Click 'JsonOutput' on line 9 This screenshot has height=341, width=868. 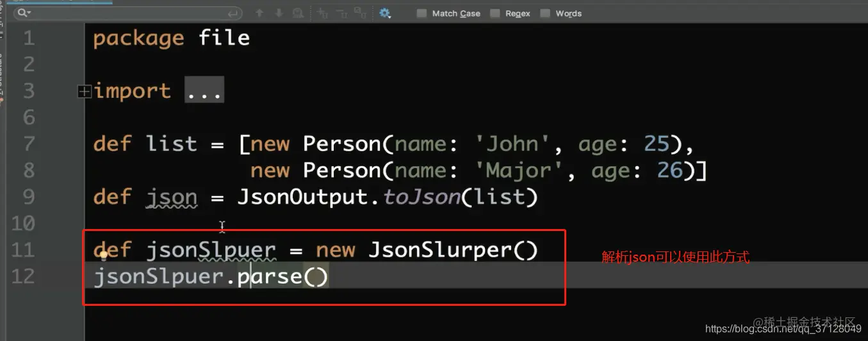304,196
